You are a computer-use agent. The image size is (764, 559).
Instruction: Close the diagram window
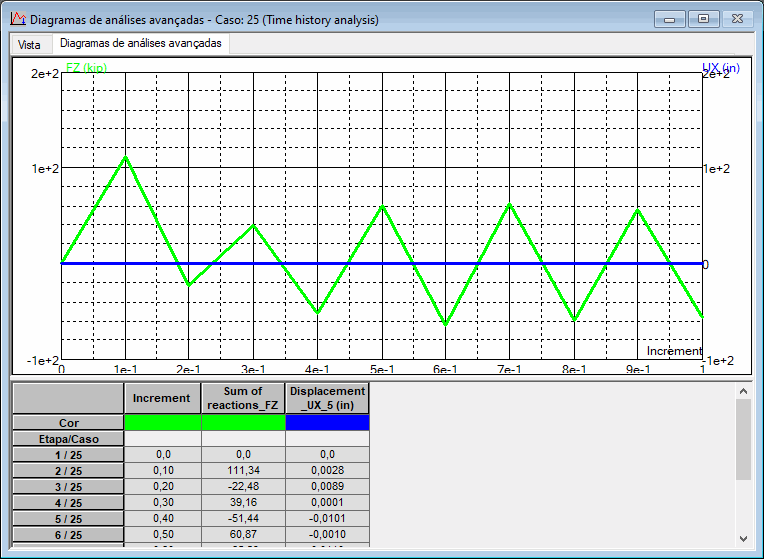pyautogui.click(x=737, y=19)
